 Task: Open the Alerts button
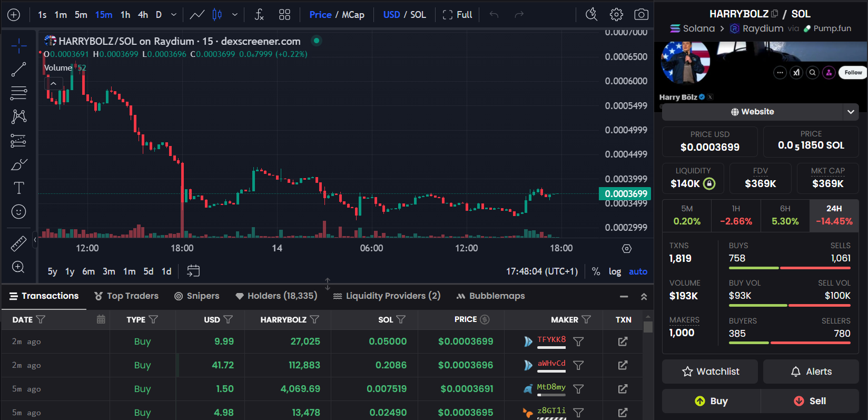coord(811,372)
